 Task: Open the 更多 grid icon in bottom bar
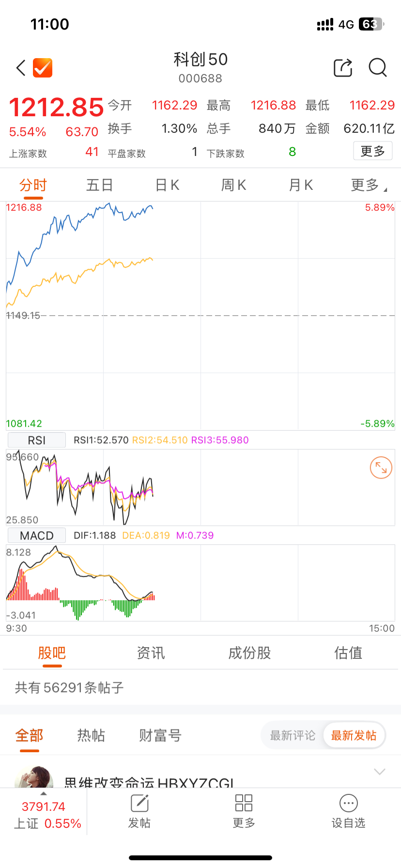[x=244, y=804]
